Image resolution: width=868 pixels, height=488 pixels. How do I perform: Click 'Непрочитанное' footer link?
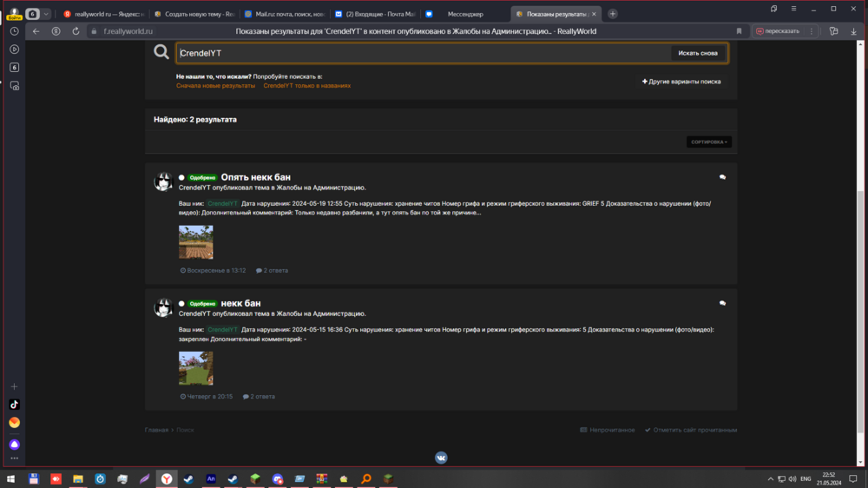pos(608,430)
